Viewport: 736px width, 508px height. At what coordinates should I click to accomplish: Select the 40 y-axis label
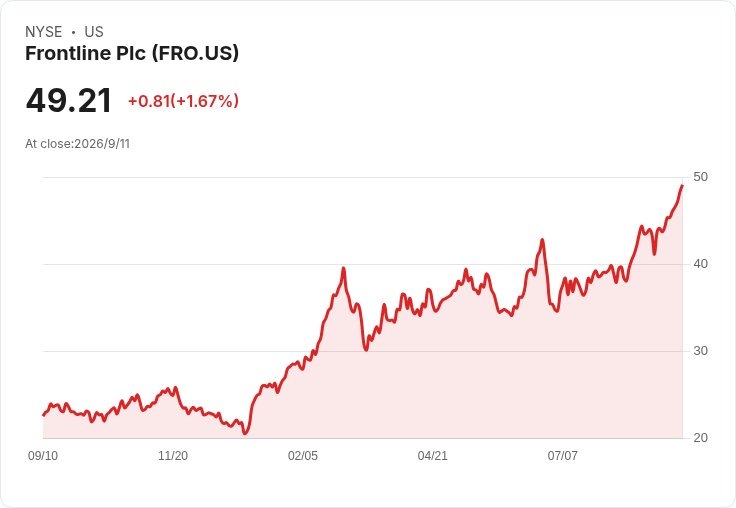(700, 264)
